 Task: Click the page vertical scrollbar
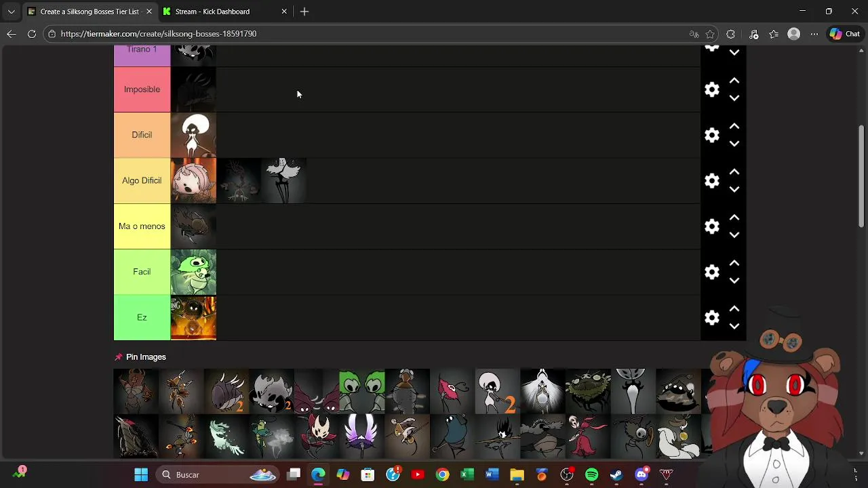[x=862, y=176]
